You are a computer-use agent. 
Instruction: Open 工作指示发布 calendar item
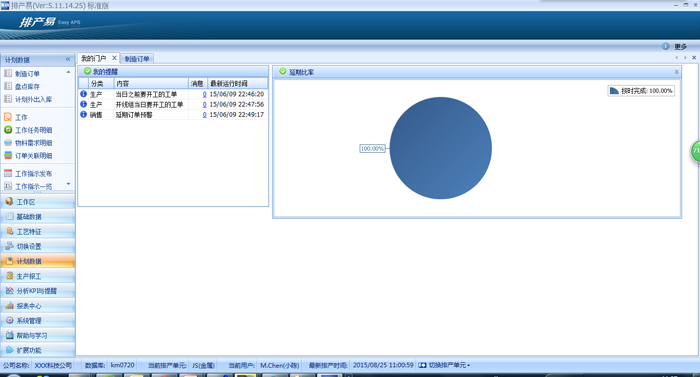(33, 174)
